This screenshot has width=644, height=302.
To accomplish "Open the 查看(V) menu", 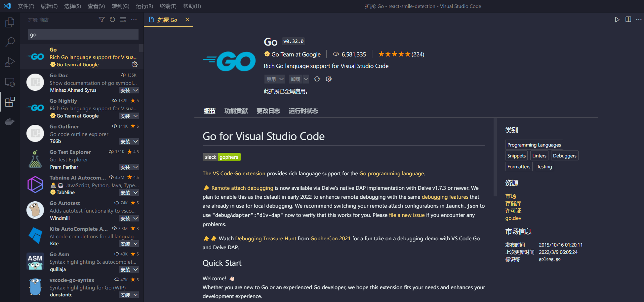I will click(x=96, y=6).
